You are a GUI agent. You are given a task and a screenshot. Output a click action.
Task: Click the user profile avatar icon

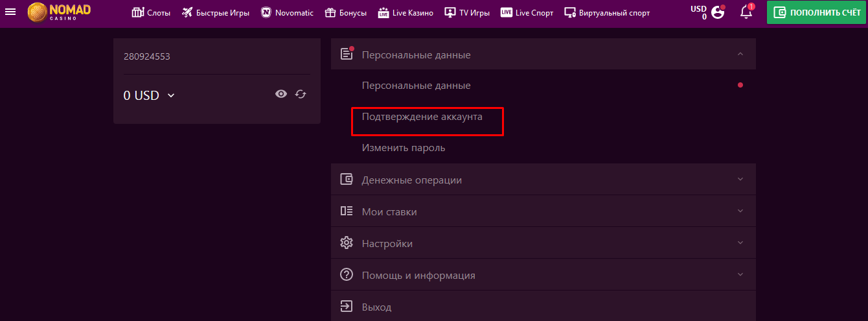(x=718, y=12)
